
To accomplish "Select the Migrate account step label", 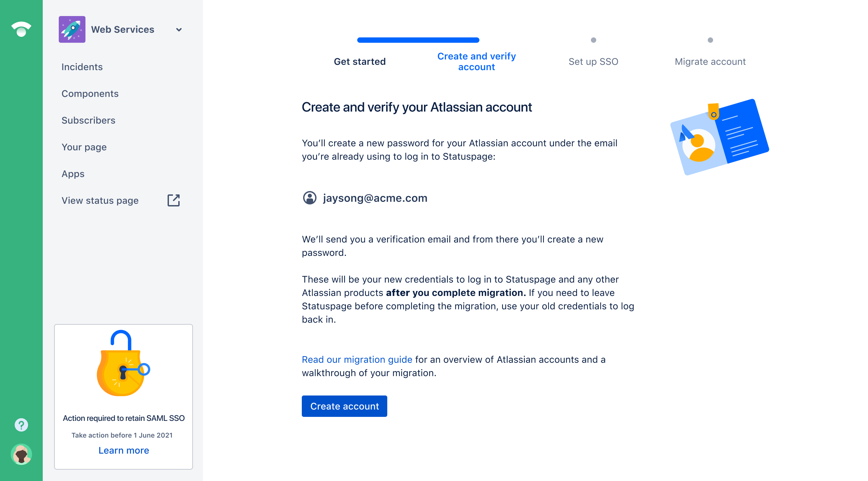I will (x=710, y=62).
